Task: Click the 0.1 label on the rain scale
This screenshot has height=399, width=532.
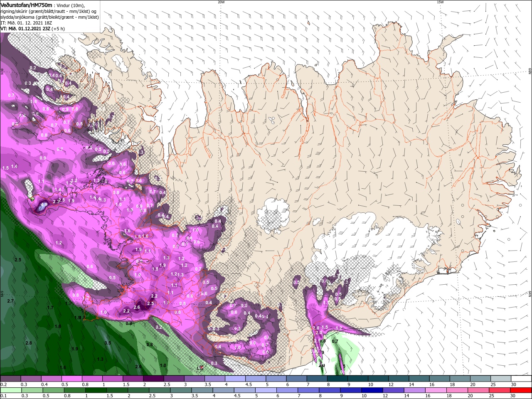Action: tap(4, 396)
